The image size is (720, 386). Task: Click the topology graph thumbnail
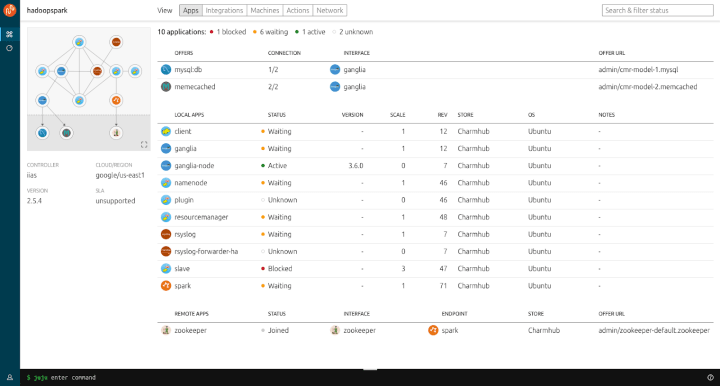coord(89,89)
